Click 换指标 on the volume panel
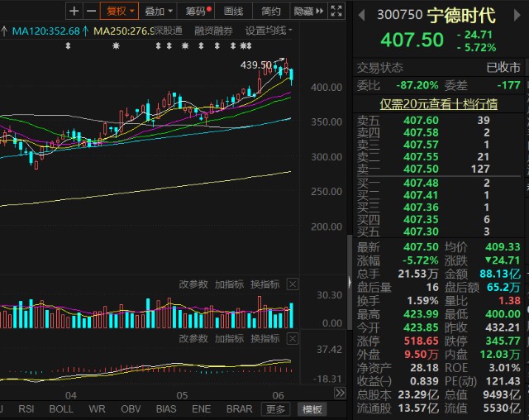529x420 pixels. coord(265,284)
